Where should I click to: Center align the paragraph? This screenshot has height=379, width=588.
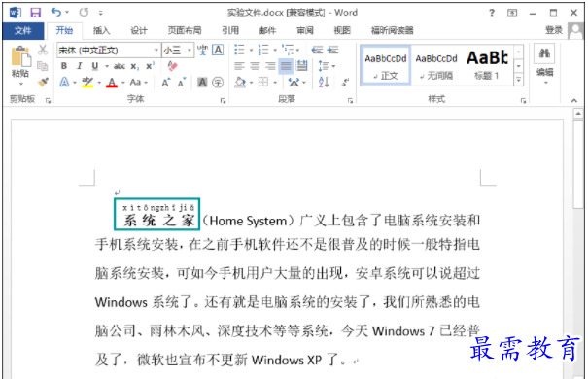[255, 66]
